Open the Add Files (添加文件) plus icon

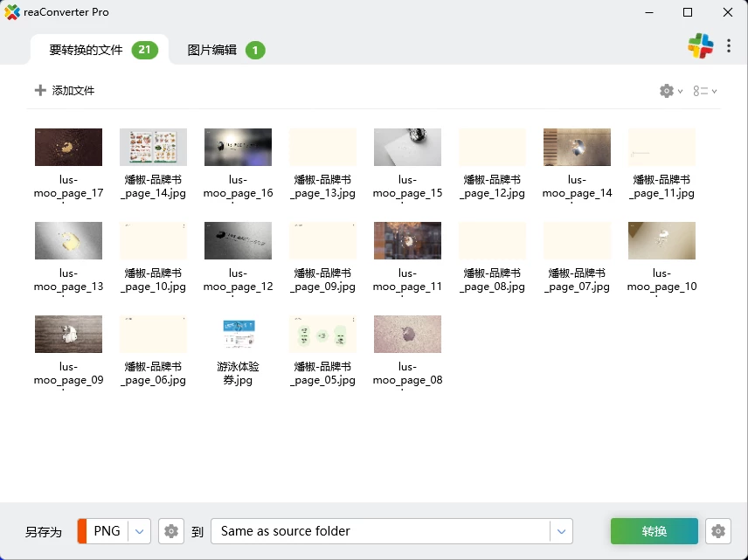coord(41,90)
